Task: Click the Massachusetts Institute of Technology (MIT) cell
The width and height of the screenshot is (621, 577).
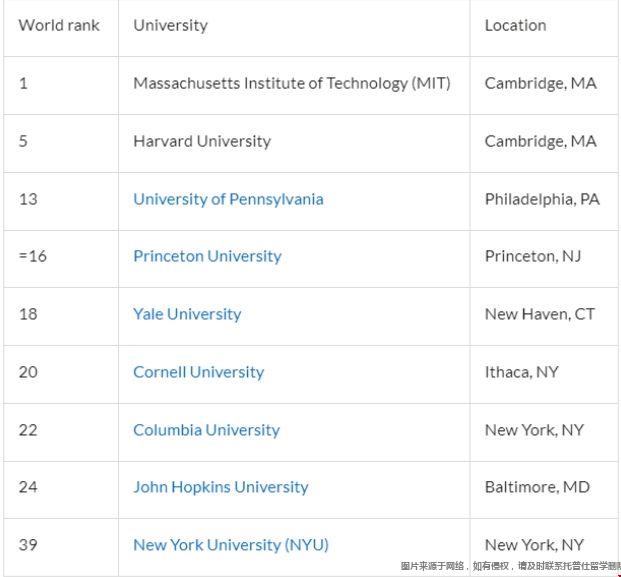Action: (292, 84)
